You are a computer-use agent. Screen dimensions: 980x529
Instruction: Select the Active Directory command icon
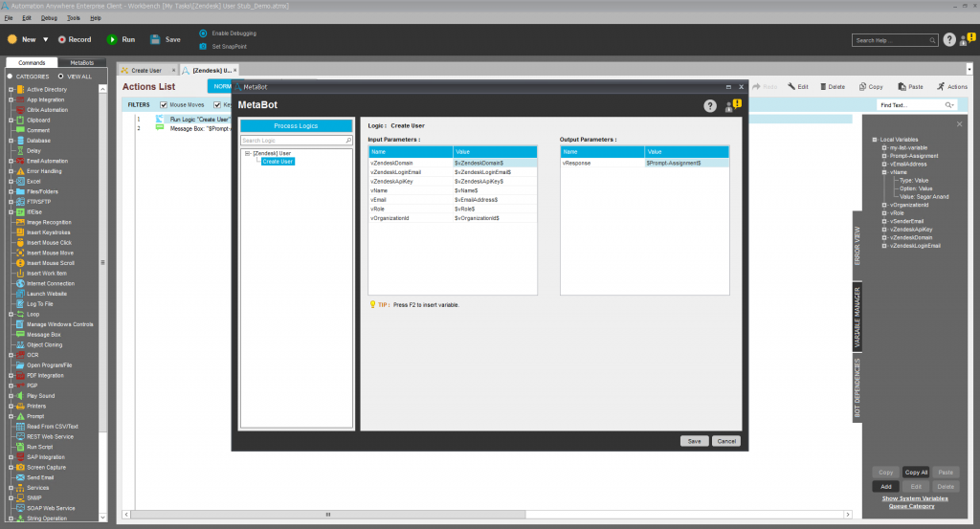pyautogui.click(x=20, y=89)
